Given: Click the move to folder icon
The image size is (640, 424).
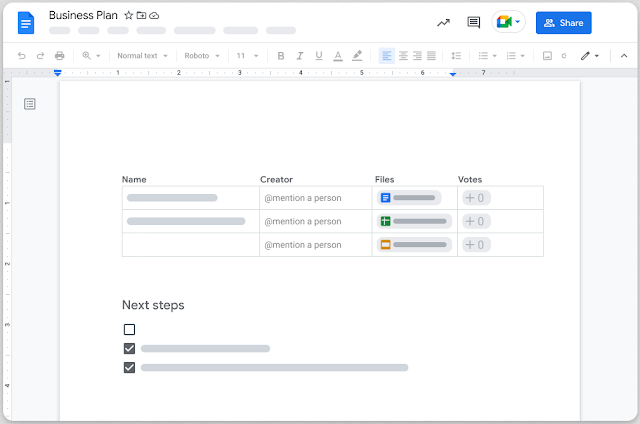Looking at the screenshot, I should pos(141,16).
